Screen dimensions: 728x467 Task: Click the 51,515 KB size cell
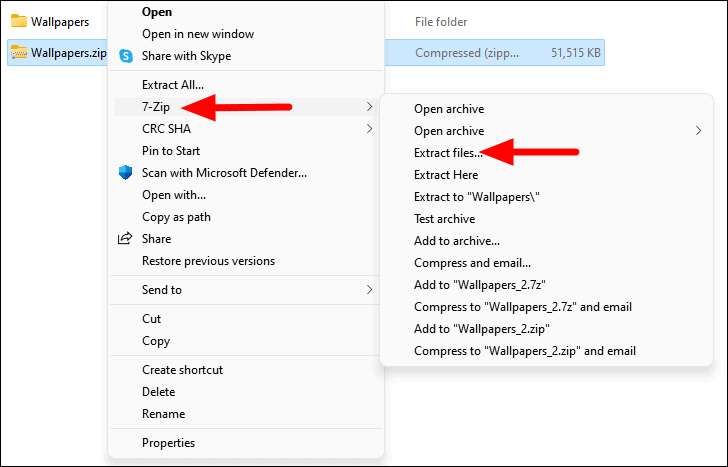click(576, 53)
